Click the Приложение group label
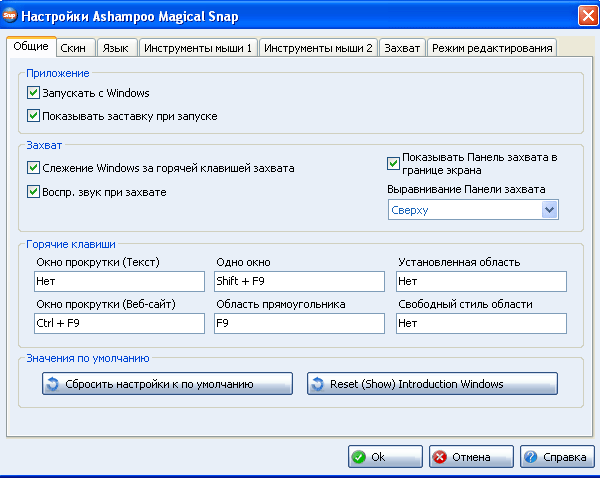The image size is (600, 478). point(58,73)
